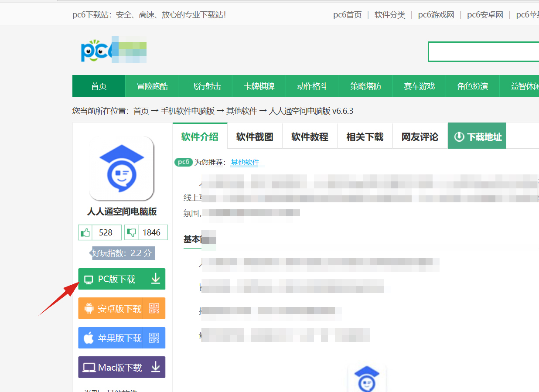Click the Android robot icon
Image resolution: width=539 pixels, height=392 pixels.
click(89, 309)
